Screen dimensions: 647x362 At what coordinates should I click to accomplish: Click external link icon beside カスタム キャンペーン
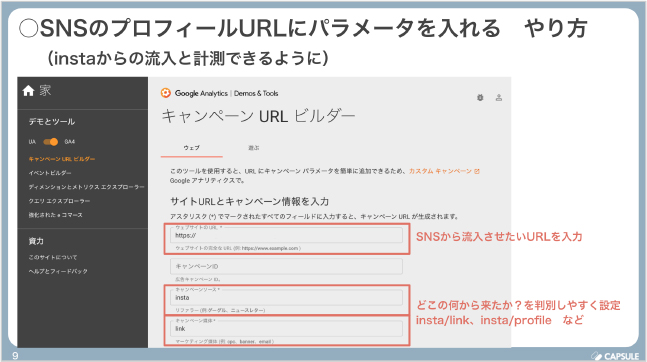coord(477,171)
